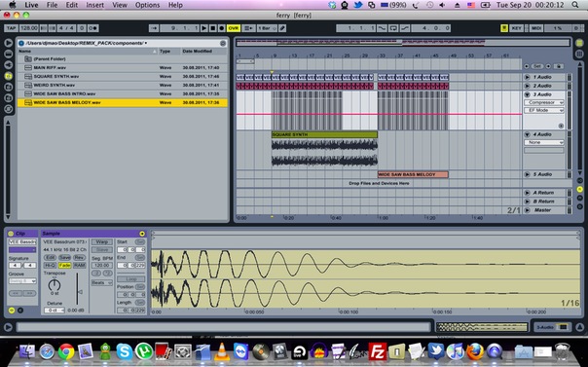Select the yellow File Browser 1 icon

click(8, 76)
